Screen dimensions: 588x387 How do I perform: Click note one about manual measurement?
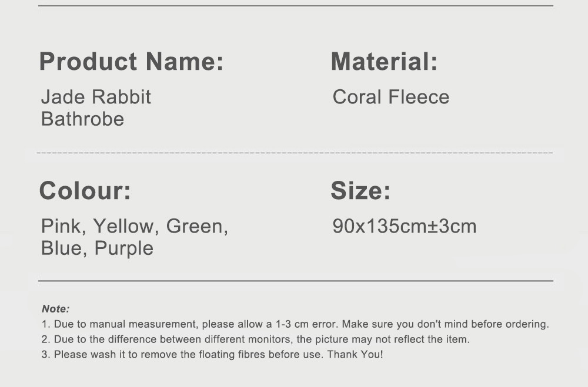(295, 324)
